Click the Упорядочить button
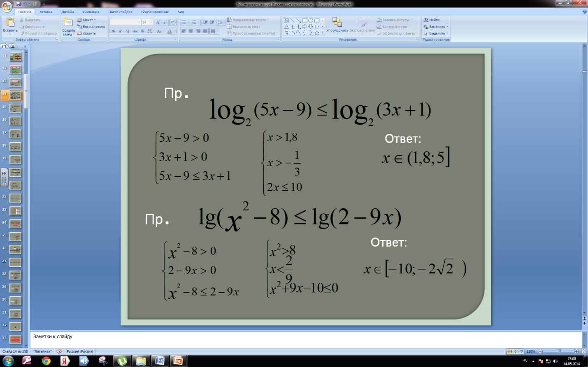The height and width of the screenshot is (367, 588). tap(337, 25)
